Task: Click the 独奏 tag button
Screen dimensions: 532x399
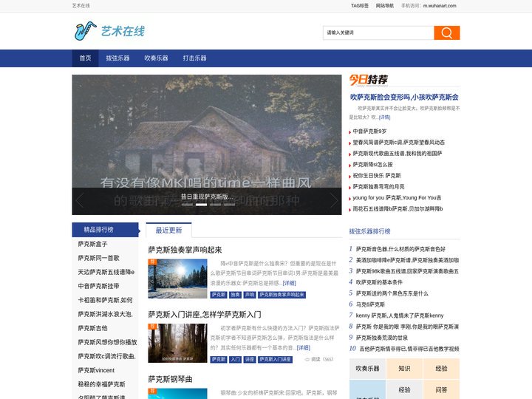Action: (235, 295)
